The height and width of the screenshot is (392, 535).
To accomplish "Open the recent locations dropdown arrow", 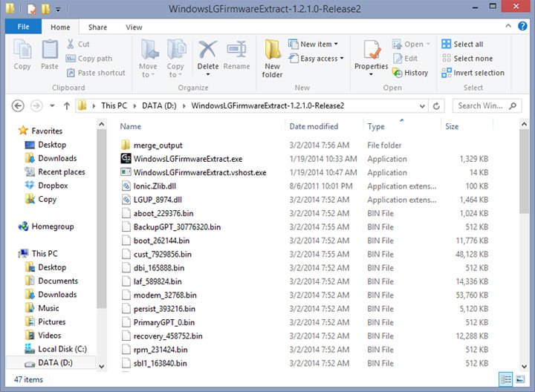I will pyautogui.click(x=52, y=105).
